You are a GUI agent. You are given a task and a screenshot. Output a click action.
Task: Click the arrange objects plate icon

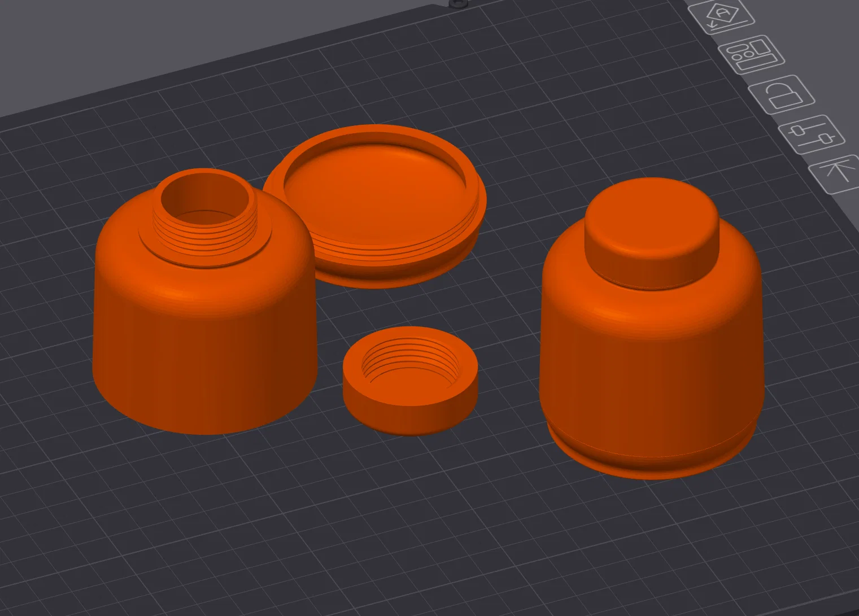(x=751, y=54)
